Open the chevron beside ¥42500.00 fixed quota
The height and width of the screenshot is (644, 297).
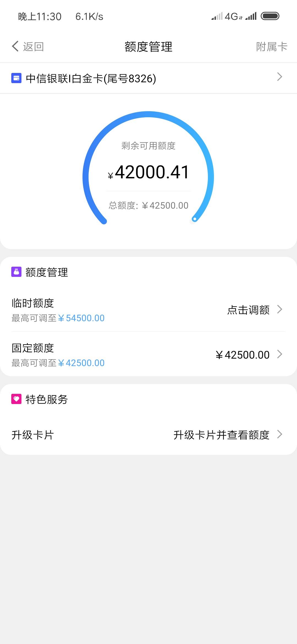pos(280,354)
